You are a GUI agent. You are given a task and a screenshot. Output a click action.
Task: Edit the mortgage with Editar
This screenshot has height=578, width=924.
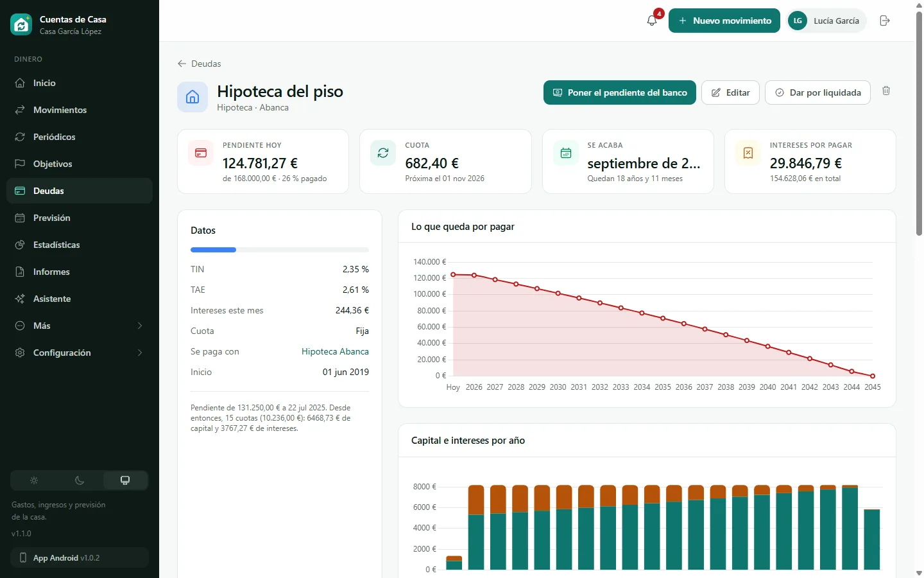730,92
